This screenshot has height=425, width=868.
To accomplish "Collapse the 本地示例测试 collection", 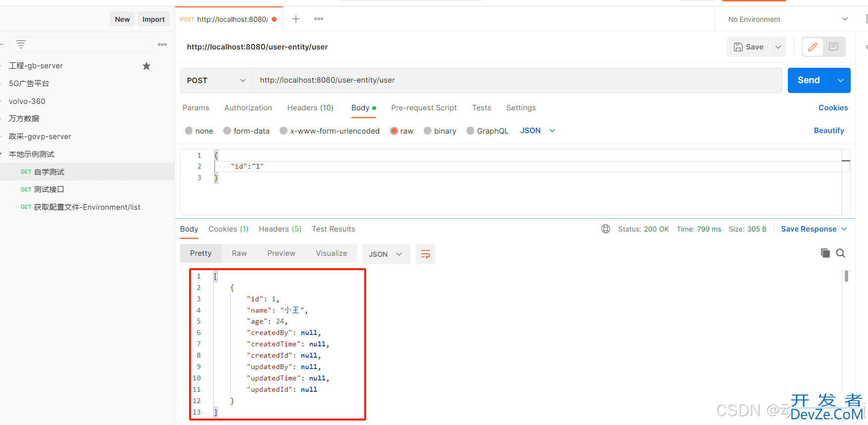I will (x=32, y=154).
